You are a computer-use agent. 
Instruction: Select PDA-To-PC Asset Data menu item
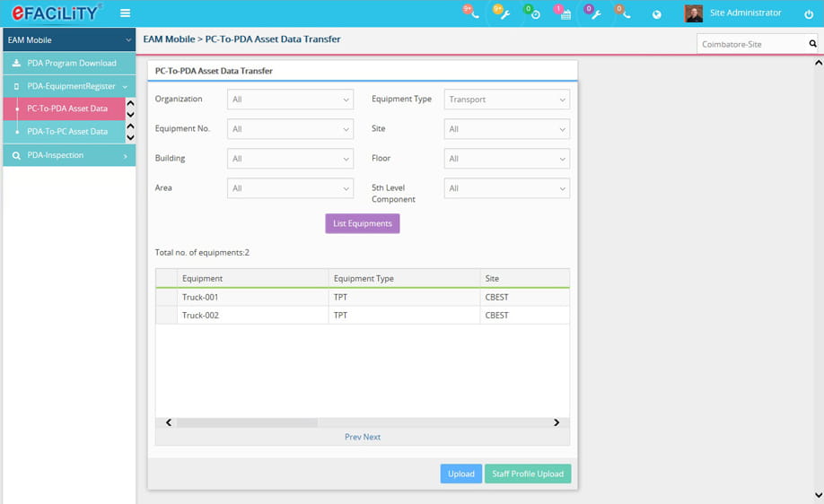67,132
